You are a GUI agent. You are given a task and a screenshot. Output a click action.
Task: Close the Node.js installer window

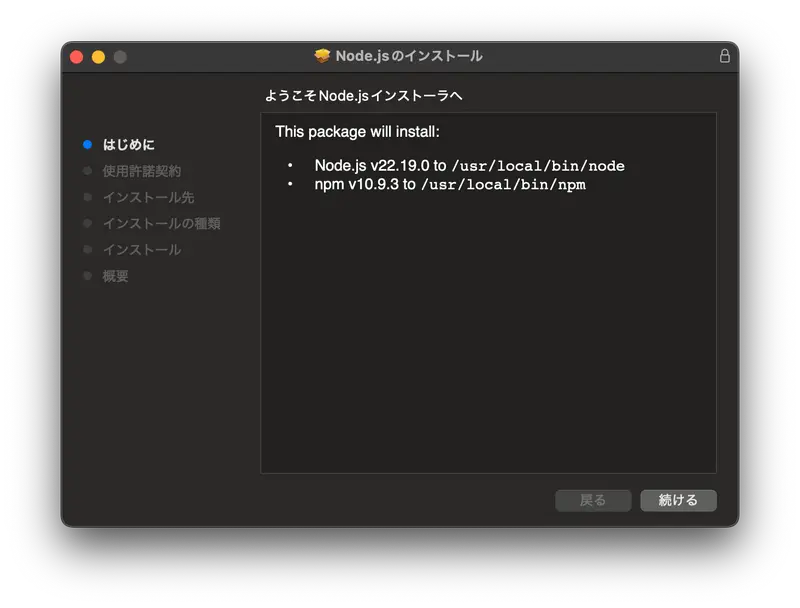click(x=77, y=57)
